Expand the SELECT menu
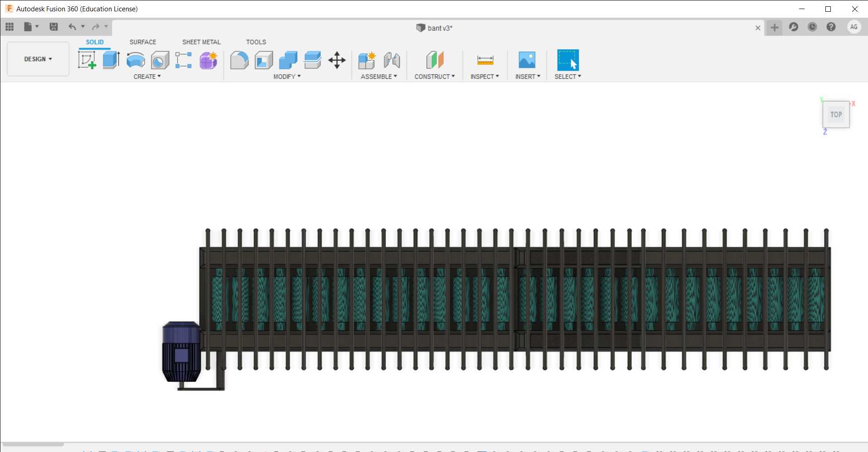Screen dimensions: 868x452 point(567,77)
